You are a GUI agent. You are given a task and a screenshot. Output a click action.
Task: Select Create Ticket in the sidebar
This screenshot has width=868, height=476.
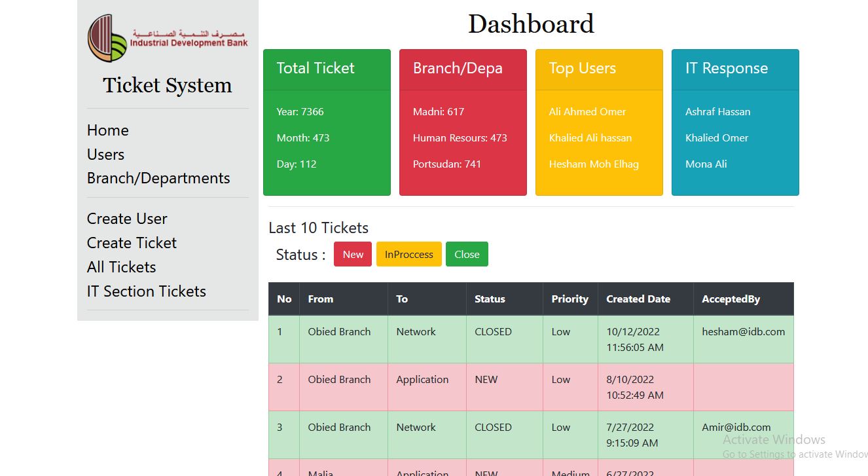[x=131, y=243]
